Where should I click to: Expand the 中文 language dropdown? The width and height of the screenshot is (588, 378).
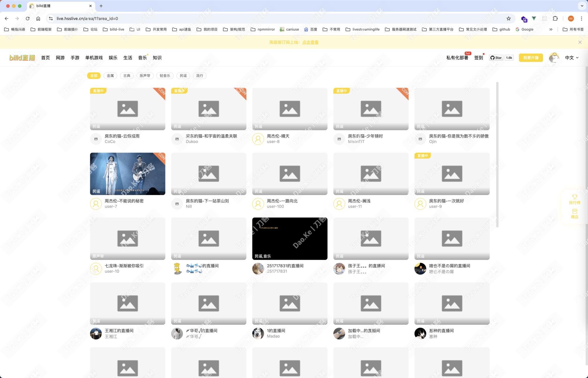[572, 58]
